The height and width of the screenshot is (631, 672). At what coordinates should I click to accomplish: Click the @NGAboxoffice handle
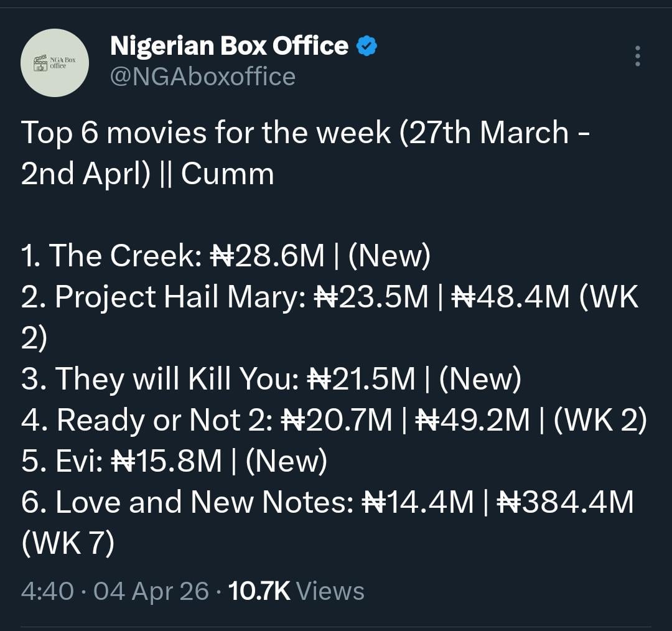coord(202,77)
